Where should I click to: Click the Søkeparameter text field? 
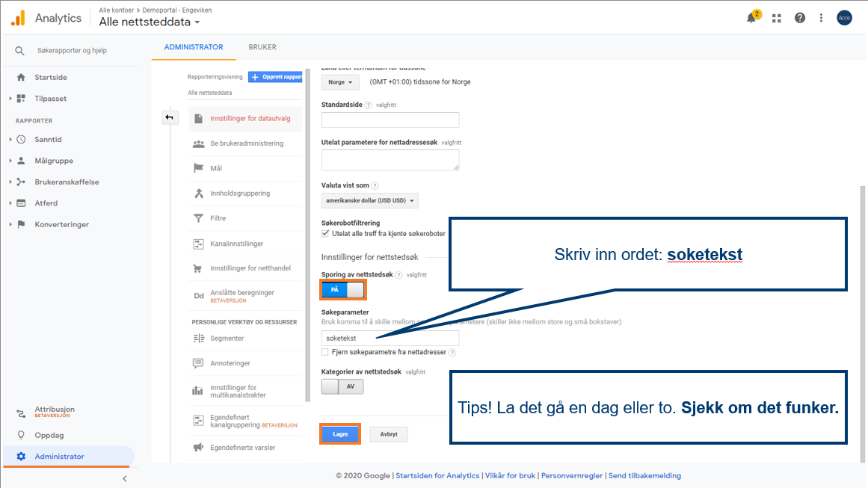pos(390,339)
